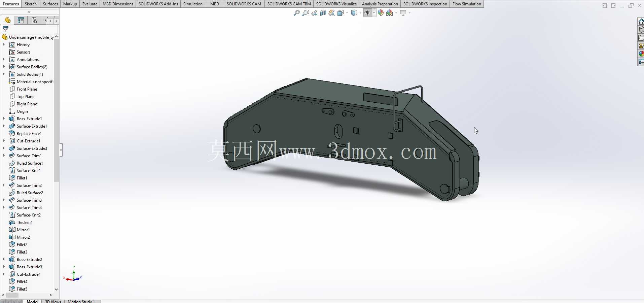This screenshot has height=303, width=644.
Task: Open the Appearances task pane color ball icon
Action: click(641, 54)
